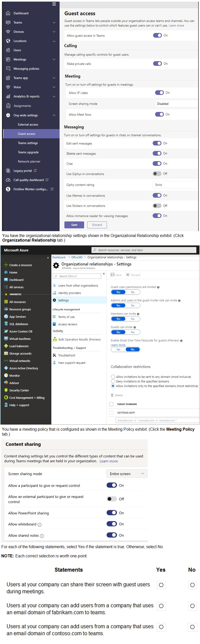This screenshot has width=200, height=644.
Task: Toggle off Allow guest access in Teams
Action: 157,35
